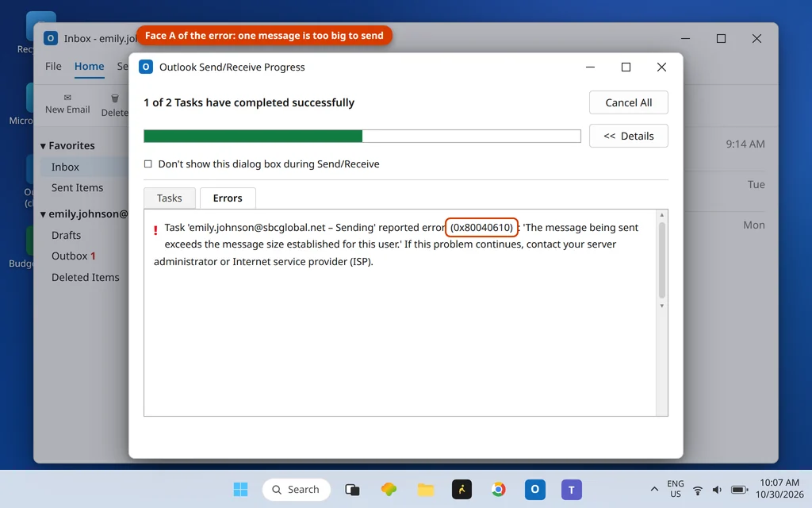The image size is (812, 508).
Task: Click the taskbar Search box
Action: tap(297, 489)
